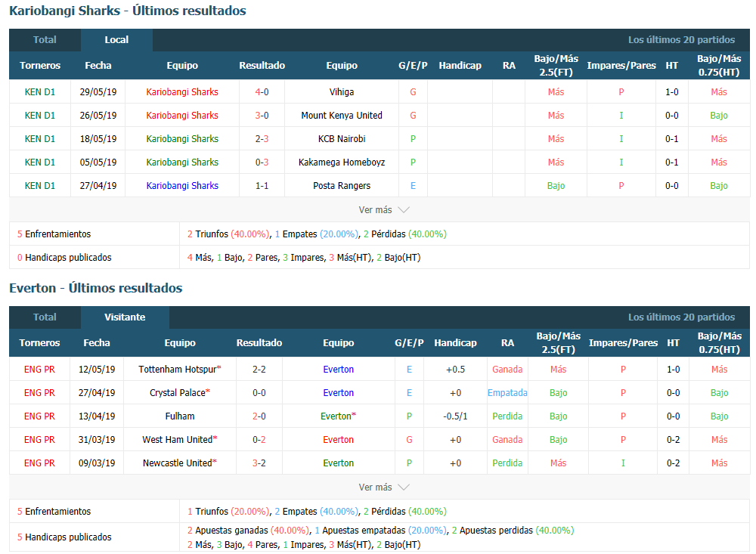Image resolution: width=756 pixels, height=554 pixels.
Task: Open Posta Rangers team link
Action: click(x=342, y=186)
